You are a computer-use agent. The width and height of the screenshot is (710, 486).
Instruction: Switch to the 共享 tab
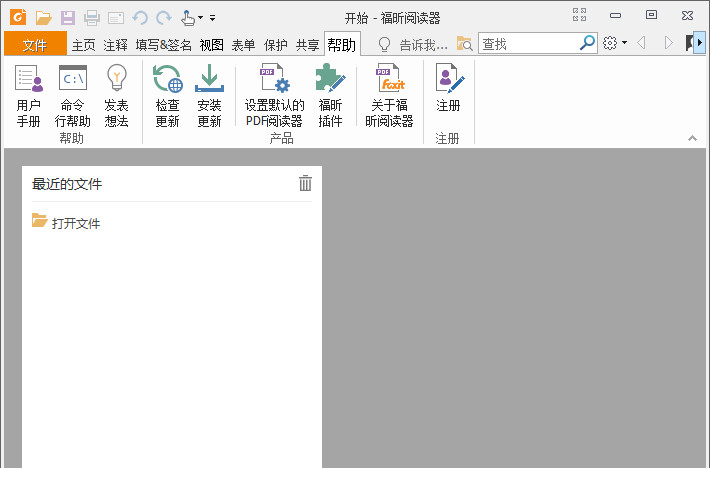[307, 45]
